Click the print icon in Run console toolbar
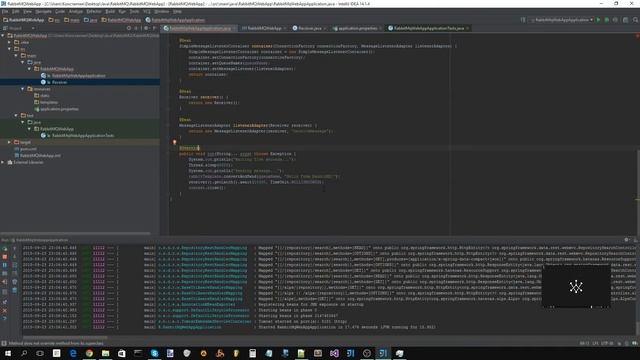The height and width of the screenshot is (360, 640). pyautogui.click(x=15, y=282)
